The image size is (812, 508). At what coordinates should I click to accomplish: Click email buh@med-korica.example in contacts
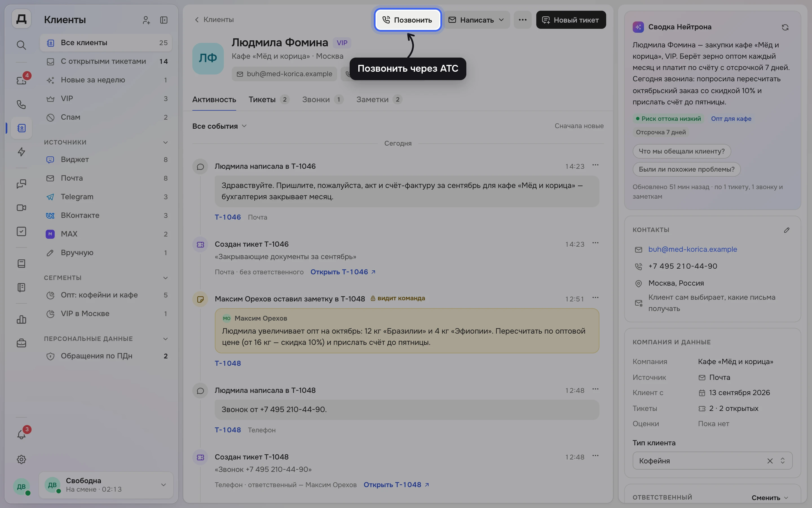(x=692, y=249)
